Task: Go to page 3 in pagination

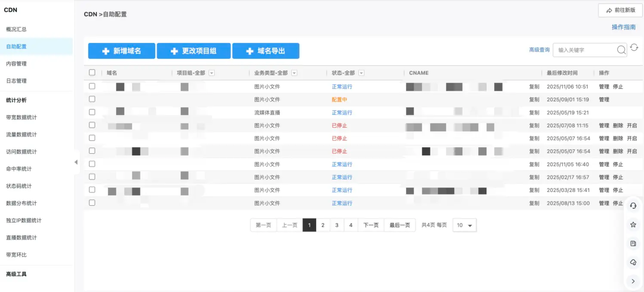Action: click(337, 225)
